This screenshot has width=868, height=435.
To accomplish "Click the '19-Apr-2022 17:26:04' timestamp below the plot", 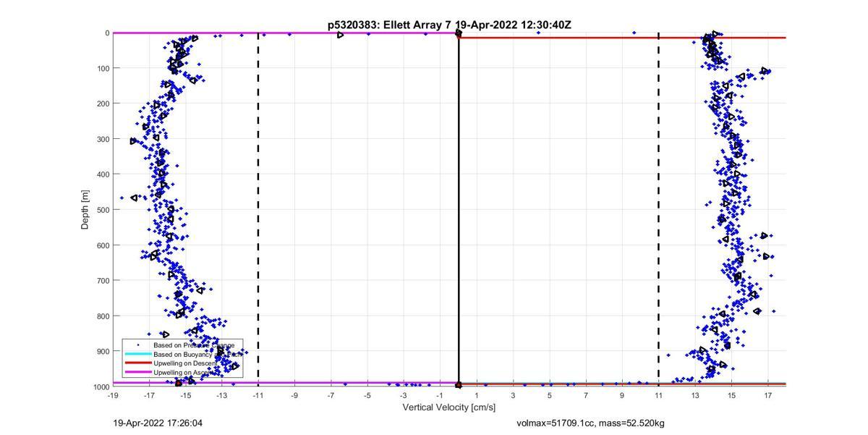I will click(x=158, y=423).
